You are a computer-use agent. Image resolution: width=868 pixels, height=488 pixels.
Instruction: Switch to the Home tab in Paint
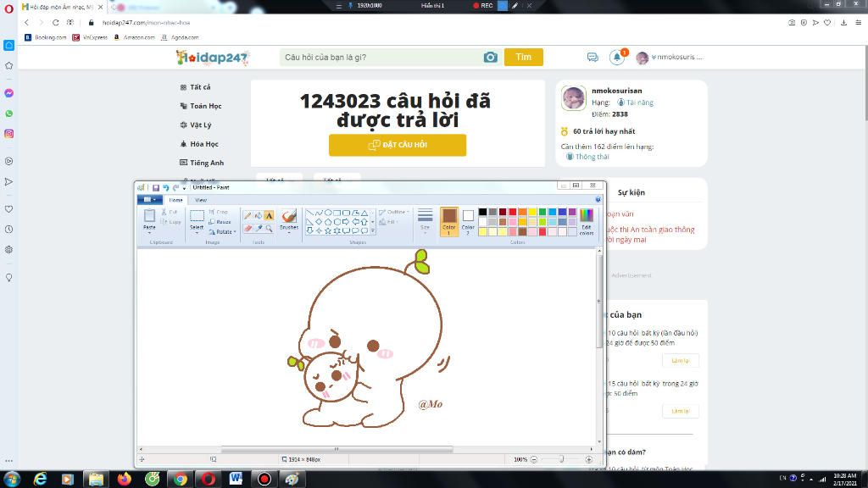[x=175, y=200]
